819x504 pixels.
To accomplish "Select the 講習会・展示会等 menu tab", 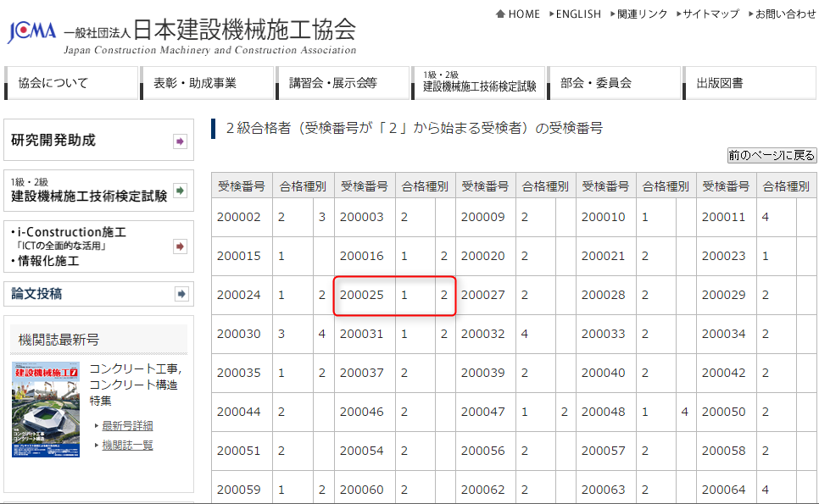I will pos(343,83).
